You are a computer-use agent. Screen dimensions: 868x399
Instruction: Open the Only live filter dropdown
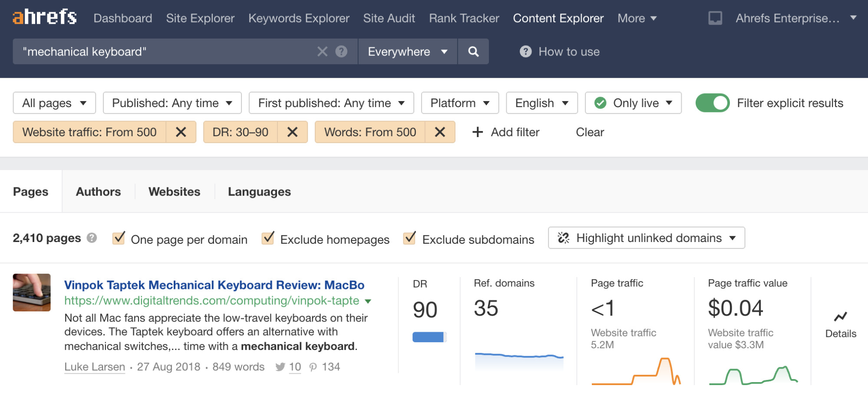(x=633, y=103)
